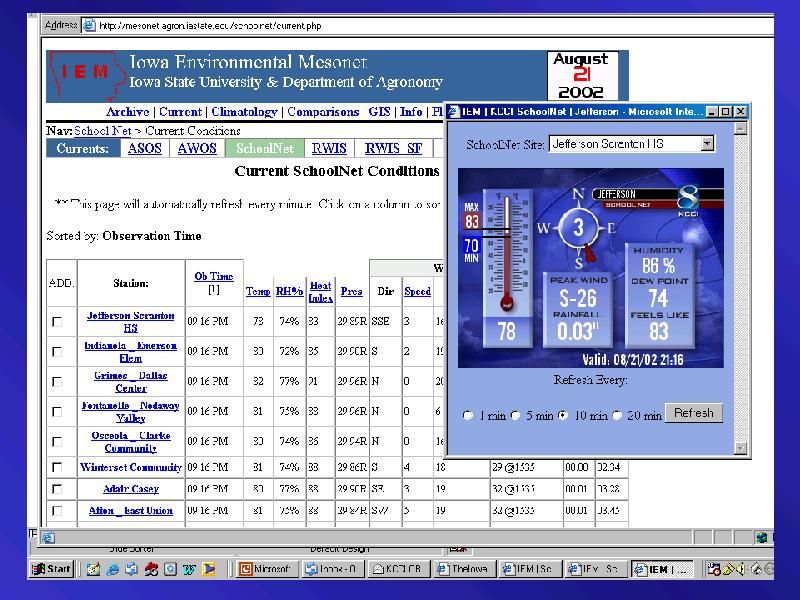Screen dimensions: 800x600
Task: Click the red quick launch icon
Action: click(x=151, y=569)
